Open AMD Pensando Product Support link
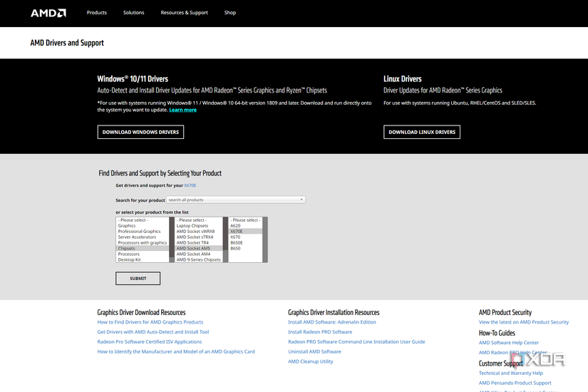588x392 pixels. tap(515, 383)
